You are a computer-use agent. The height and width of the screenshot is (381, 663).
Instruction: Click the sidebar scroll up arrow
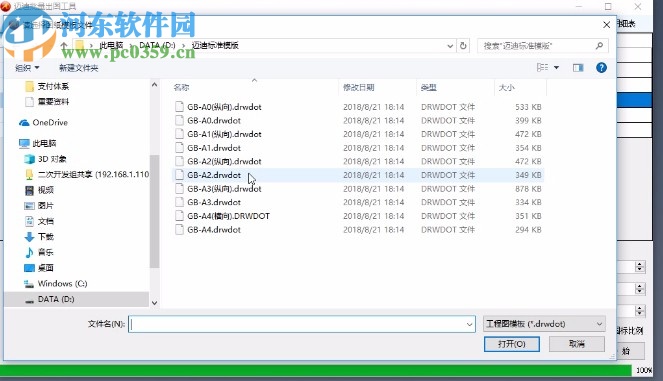(x=154, y=85)
